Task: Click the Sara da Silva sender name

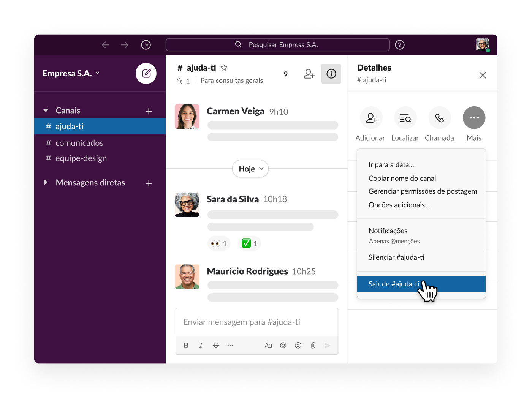Action: coord(233,199)
